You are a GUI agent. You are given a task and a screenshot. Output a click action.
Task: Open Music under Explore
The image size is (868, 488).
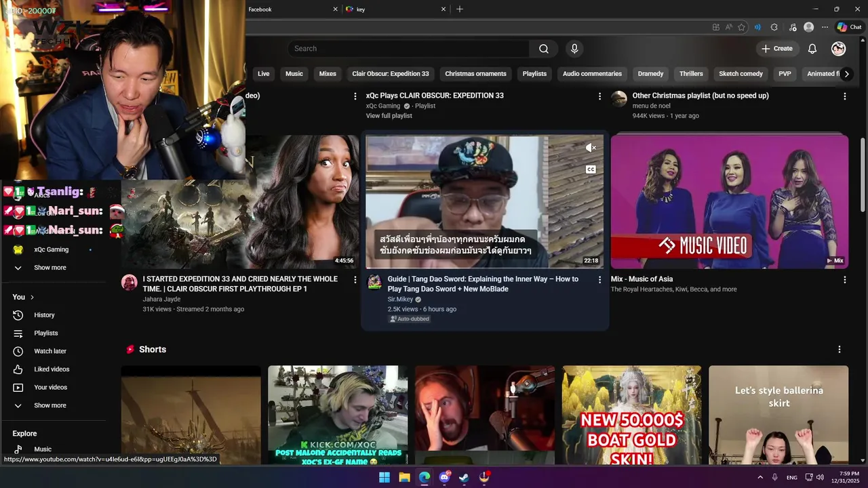(42, 449)
